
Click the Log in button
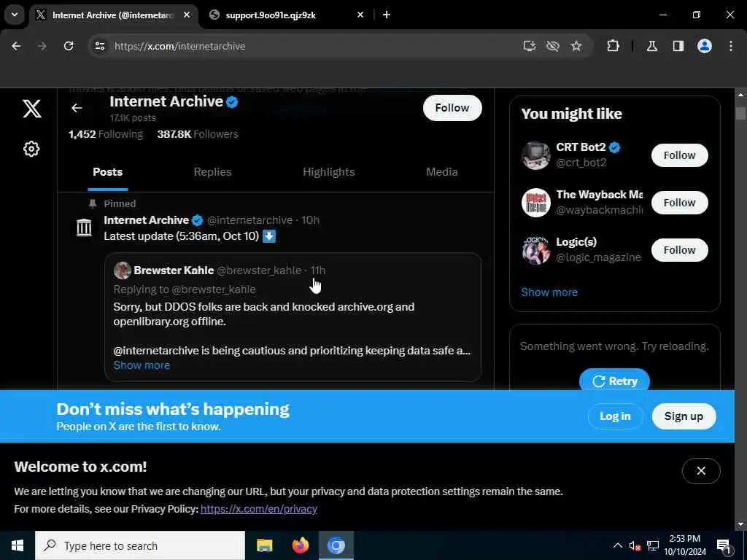coord(615,416)
